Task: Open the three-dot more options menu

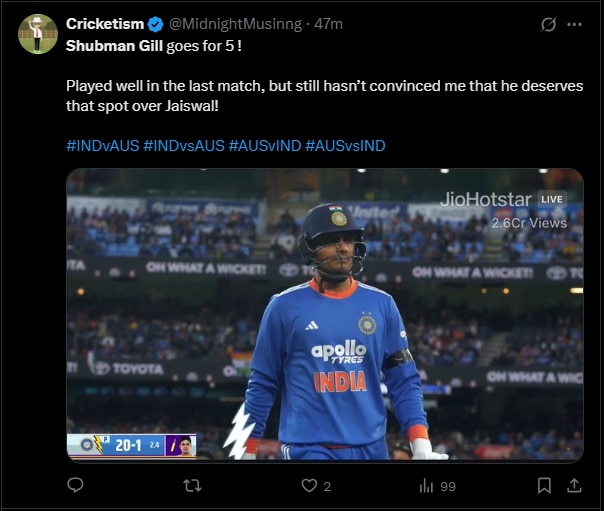Action: pos(574,24)
